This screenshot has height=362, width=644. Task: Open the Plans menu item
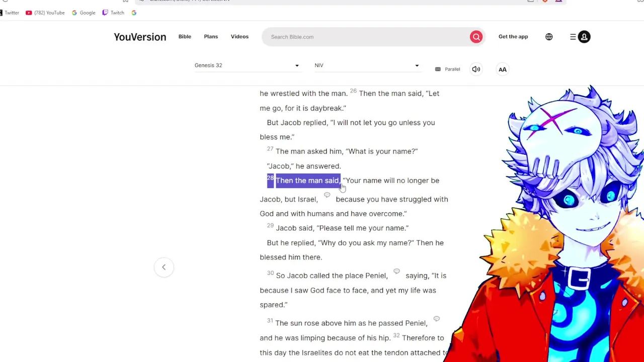(211, 37)
